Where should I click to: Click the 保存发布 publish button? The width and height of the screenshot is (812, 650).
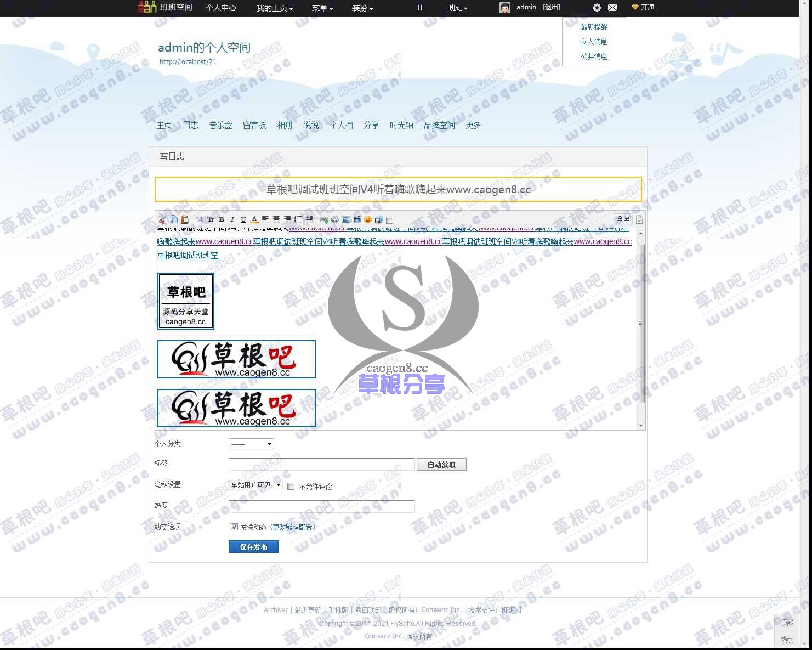(253, 546)
